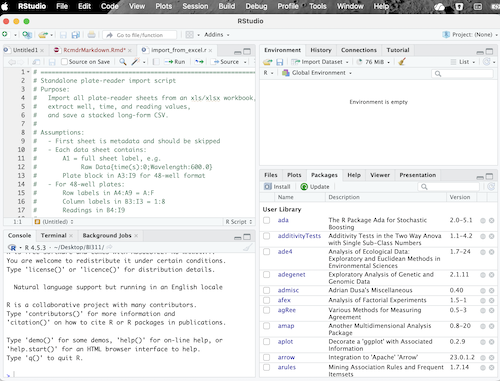The height and width of the screenshot is (381, 500).
Task: Click the Install packages button
Action: click(x=277, y=187)
